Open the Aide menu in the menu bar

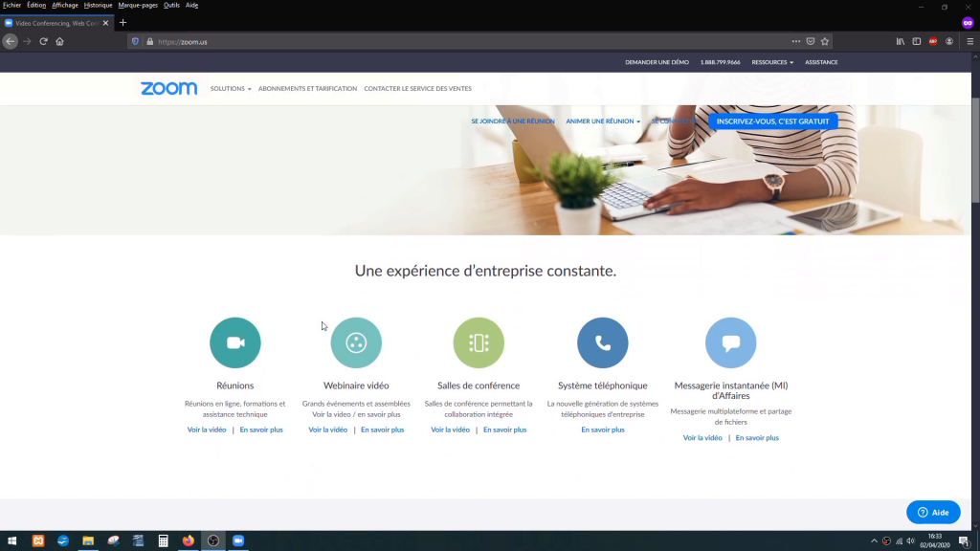[x=191, y=5]
